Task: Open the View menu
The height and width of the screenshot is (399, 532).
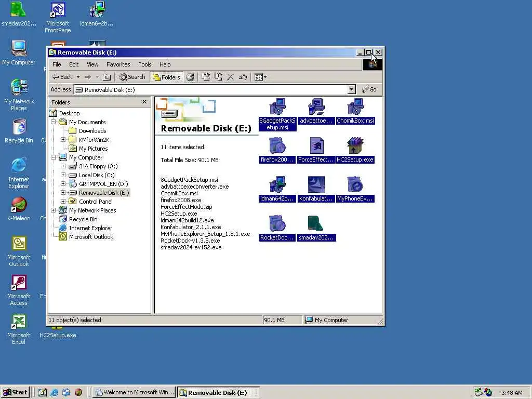Action: (x=92, y=64)
